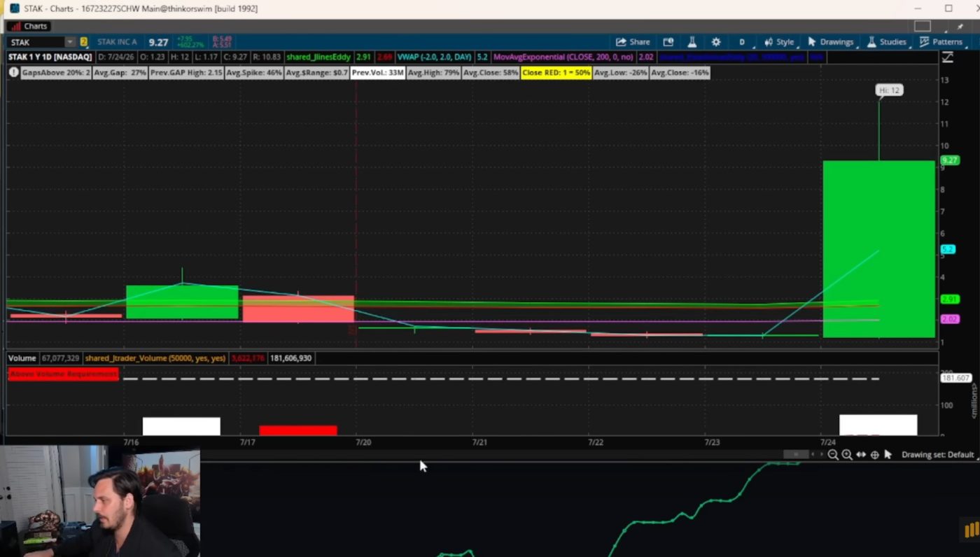Open the beaker Edit studies icon
The height and width of the screenshot is (557, 980).
click(692, 42)
